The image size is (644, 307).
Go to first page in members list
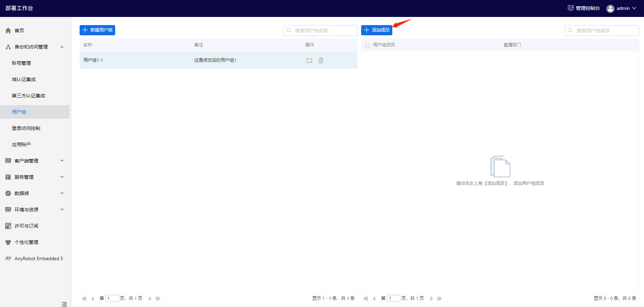point(366,299)
